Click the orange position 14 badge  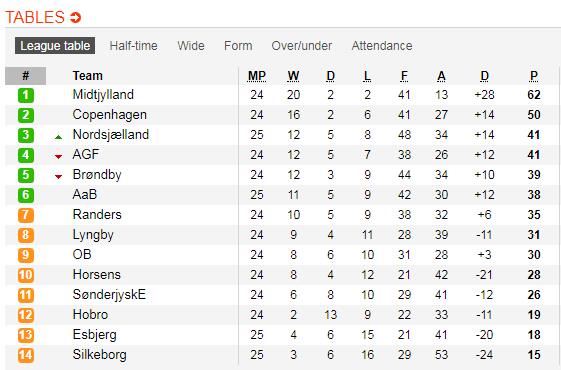pyautogui.click(x=26, y=355)
